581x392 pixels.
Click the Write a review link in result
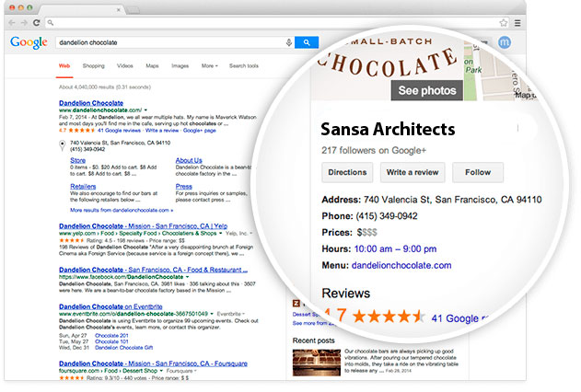162,131
